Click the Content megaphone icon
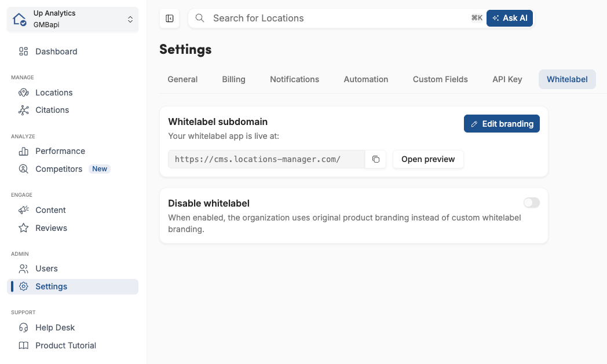This screenshot has height=364, width=607. [24, 210]
